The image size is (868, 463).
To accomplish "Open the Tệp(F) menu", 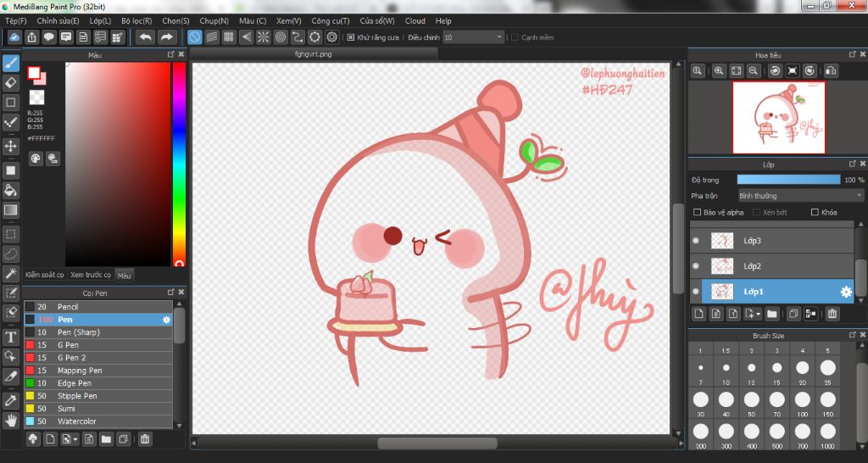I will pyautogui.click(x=16, y=21).
